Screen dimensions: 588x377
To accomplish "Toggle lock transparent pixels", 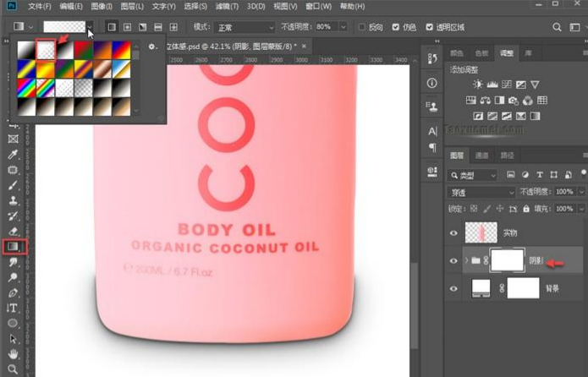I will coord(474,209).
